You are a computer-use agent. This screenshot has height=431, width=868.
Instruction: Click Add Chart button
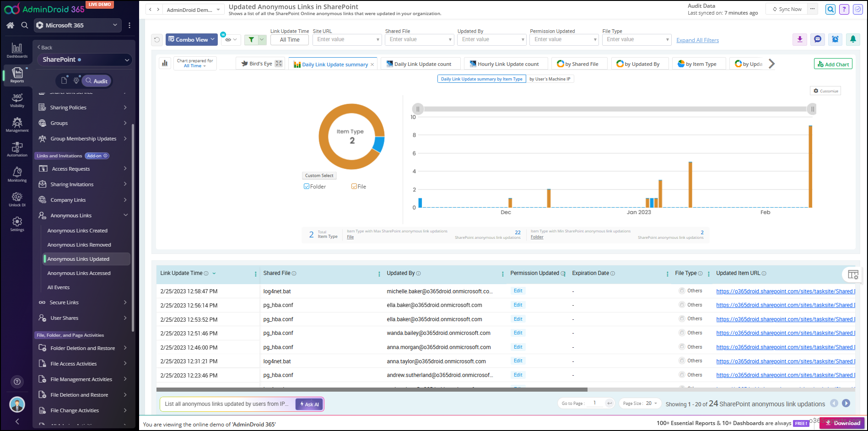833,64
